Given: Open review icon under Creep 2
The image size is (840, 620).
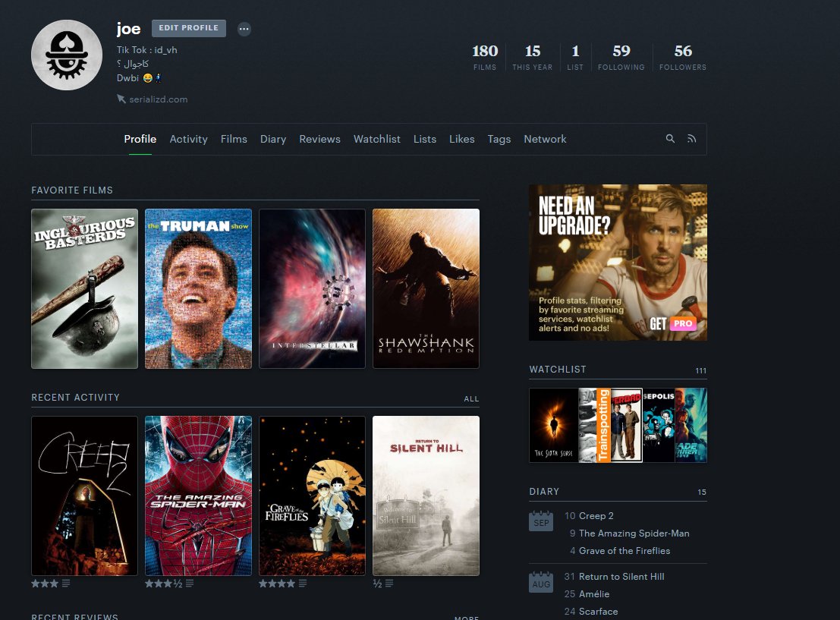Looking at the screenshot, I should point(66,584).
